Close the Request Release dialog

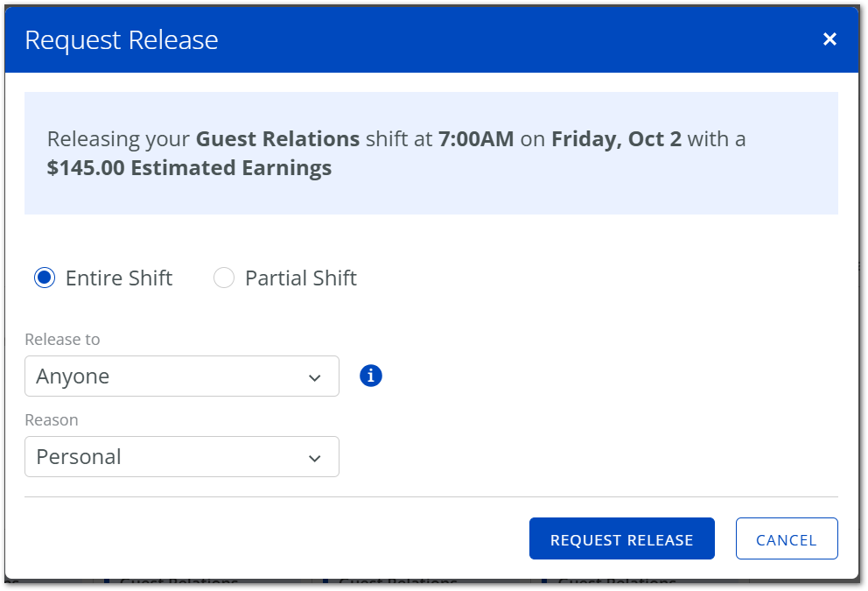coord(829,39)
